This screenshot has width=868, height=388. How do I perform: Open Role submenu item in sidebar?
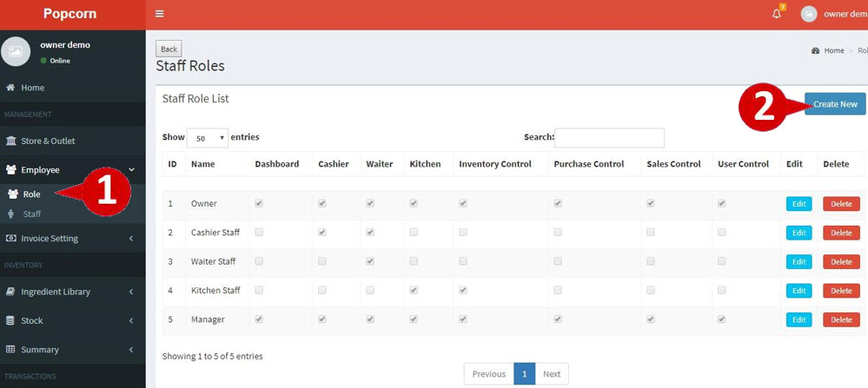click(31, 194)
